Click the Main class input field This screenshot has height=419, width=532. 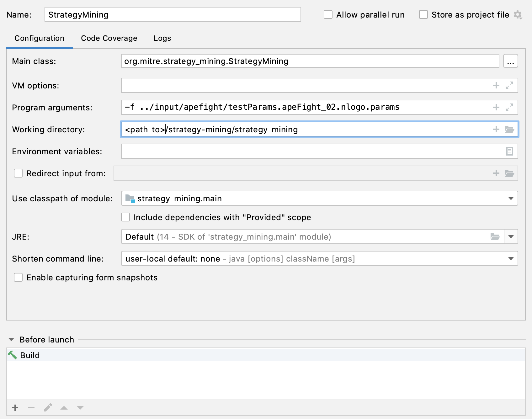coord(310,61)
